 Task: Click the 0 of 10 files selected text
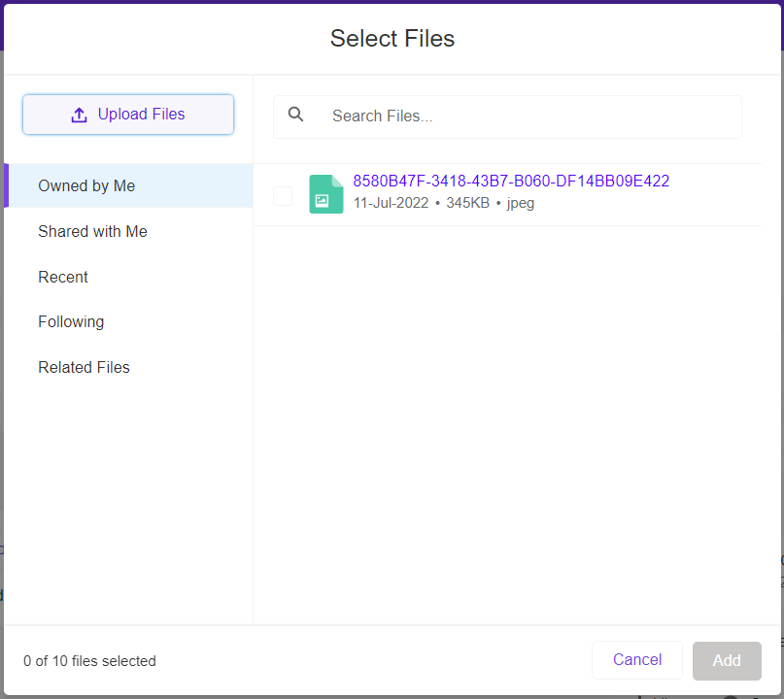(89, 660)
